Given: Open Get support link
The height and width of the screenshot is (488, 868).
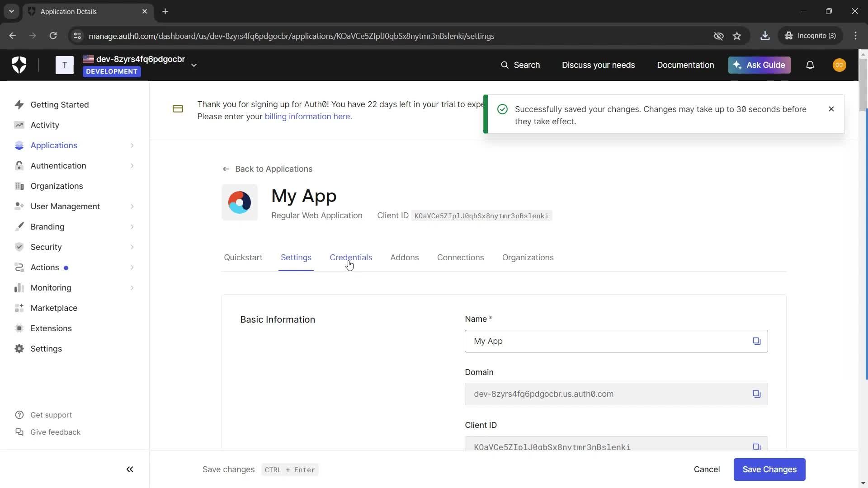Looking at the screenshot, I should coord(43,415).
